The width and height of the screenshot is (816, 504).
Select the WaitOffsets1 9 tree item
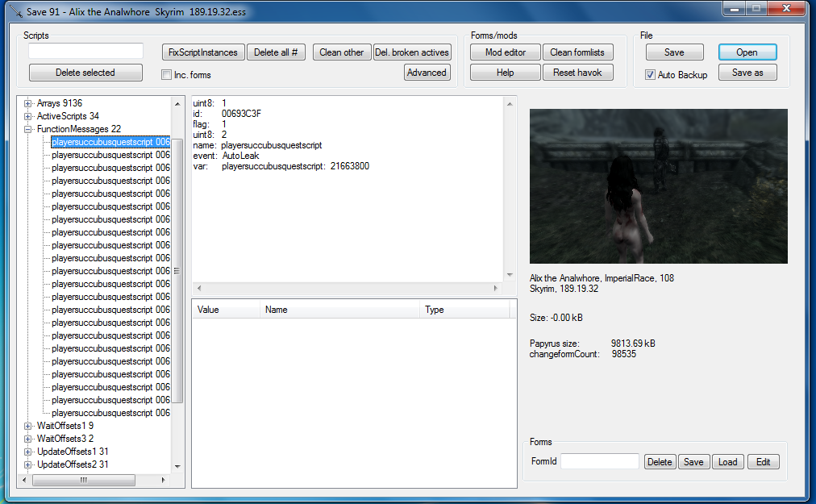coord(65,426)
